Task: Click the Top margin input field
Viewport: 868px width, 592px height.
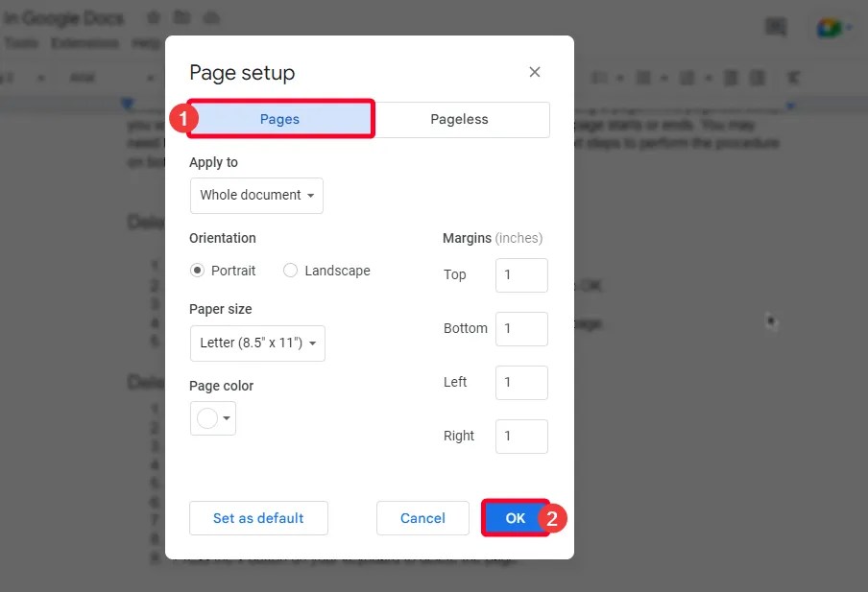Action: coord(521,275)
